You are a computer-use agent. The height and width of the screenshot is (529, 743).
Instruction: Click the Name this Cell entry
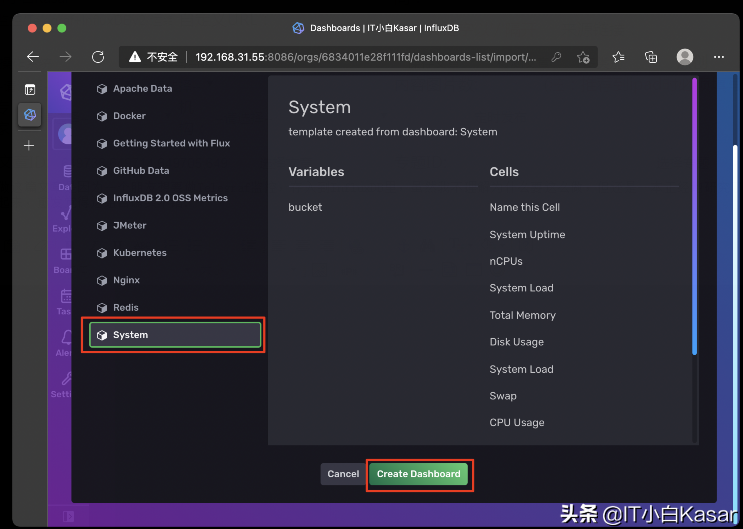pos(525,207)
